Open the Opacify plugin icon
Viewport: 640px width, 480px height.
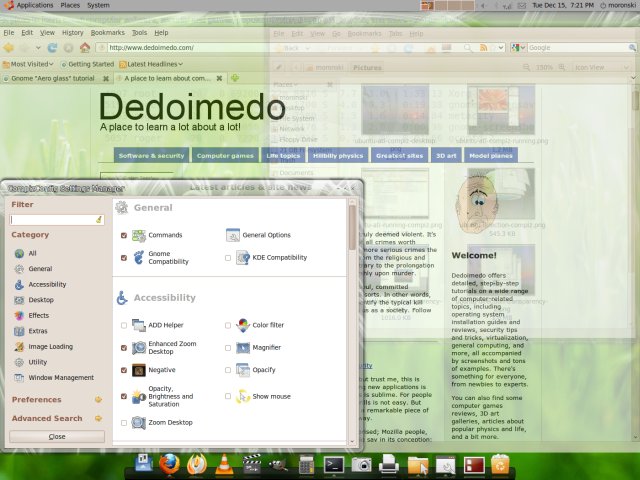(x=243, y=370)
